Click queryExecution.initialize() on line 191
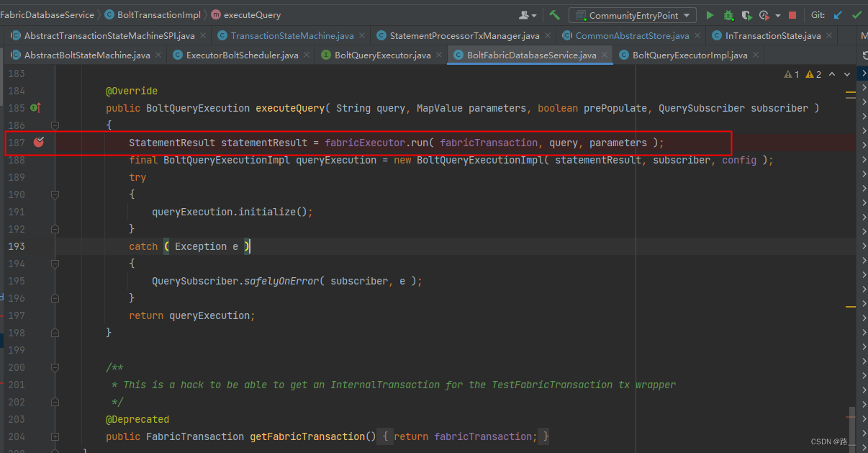This screenshot has height=453, width=868. coord(232,212)
